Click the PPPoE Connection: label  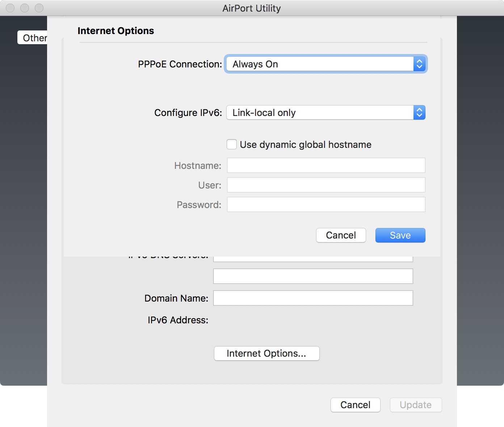point(180,64)
